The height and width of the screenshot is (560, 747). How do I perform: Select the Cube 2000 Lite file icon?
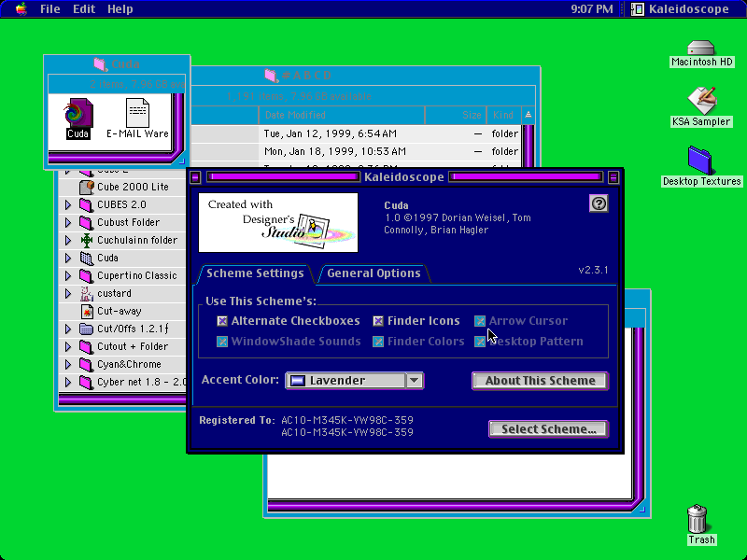tap(86, 187)
